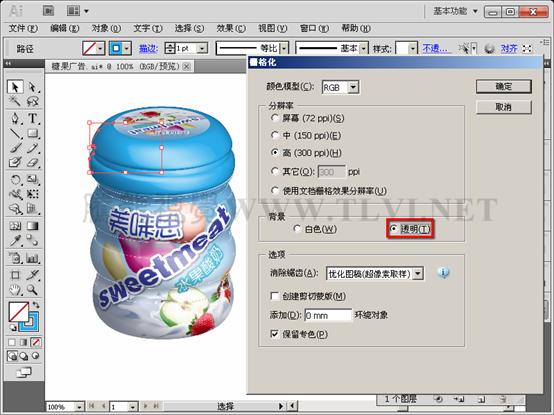Viewport: 554px width, 415px height.
Task: Select the Blob Brush tool
Action: tap(15, 162)
